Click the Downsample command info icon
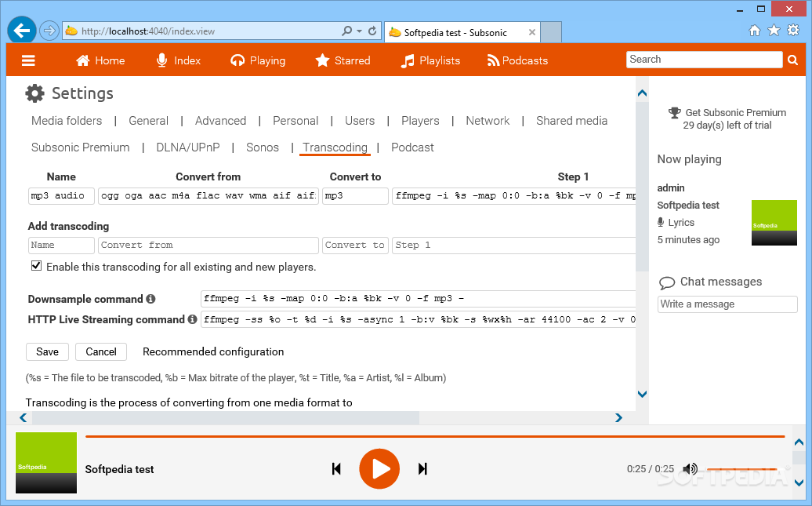The image size is (812, 506). coord(150,299)
